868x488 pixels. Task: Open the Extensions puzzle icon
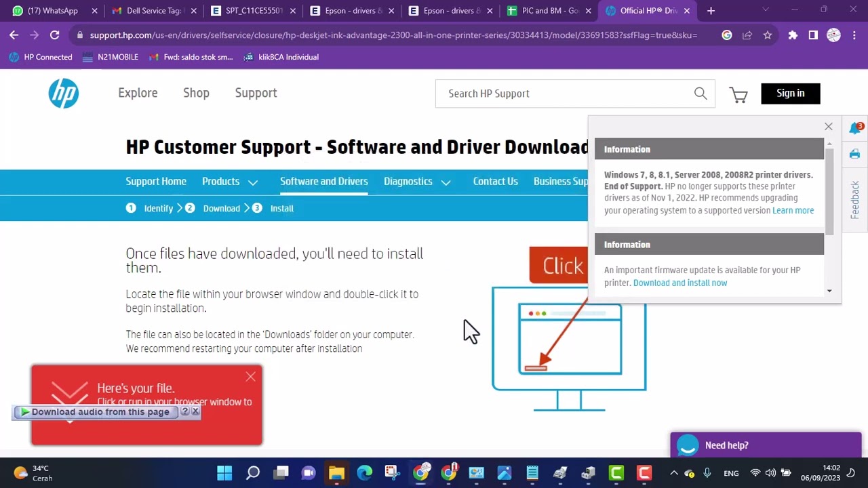click(793, 35)
